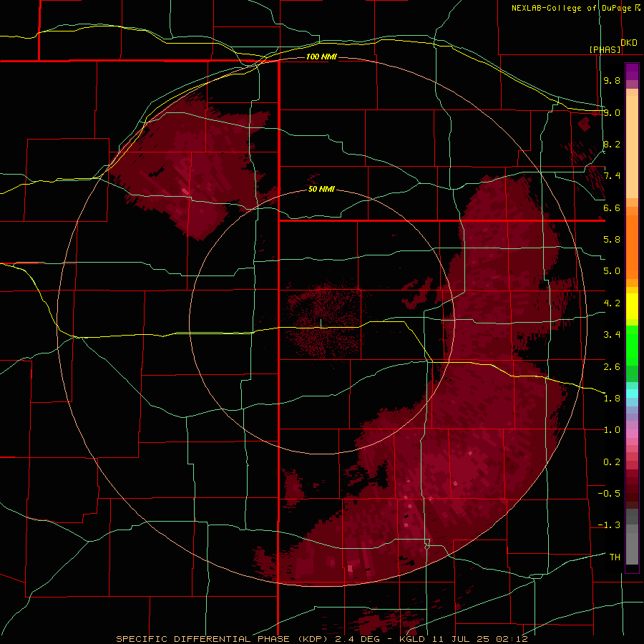Viewport: 644px width, 644px height.
Task: Click the 11 JUL 25 02:12 timestamp
Action: point(479,639)
